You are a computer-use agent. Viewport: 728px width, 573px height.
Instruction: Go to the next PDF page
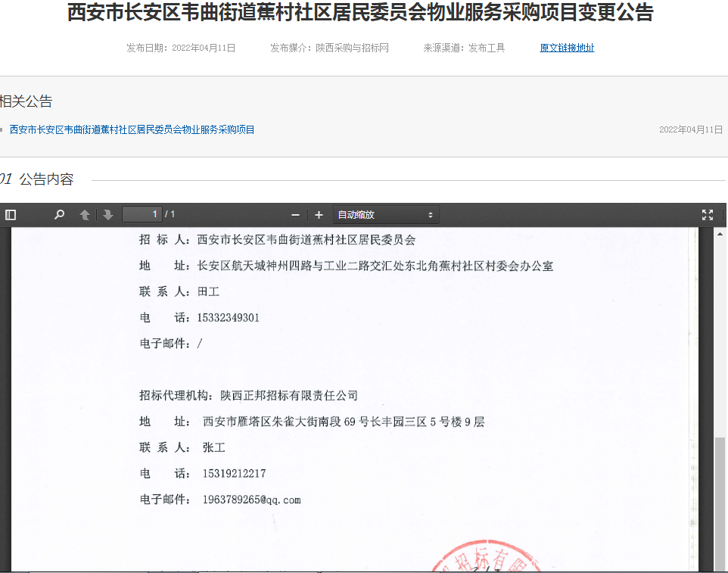[108, 215]
